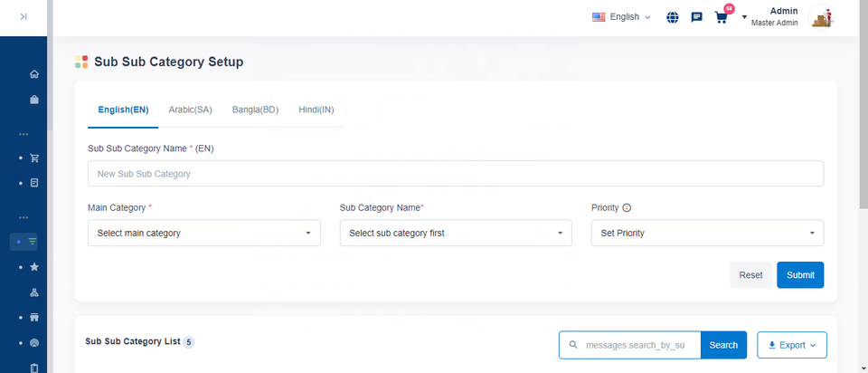Open the chat messages icon in header
This screenshot has height=373, width=868.
[x=696, y=17]
